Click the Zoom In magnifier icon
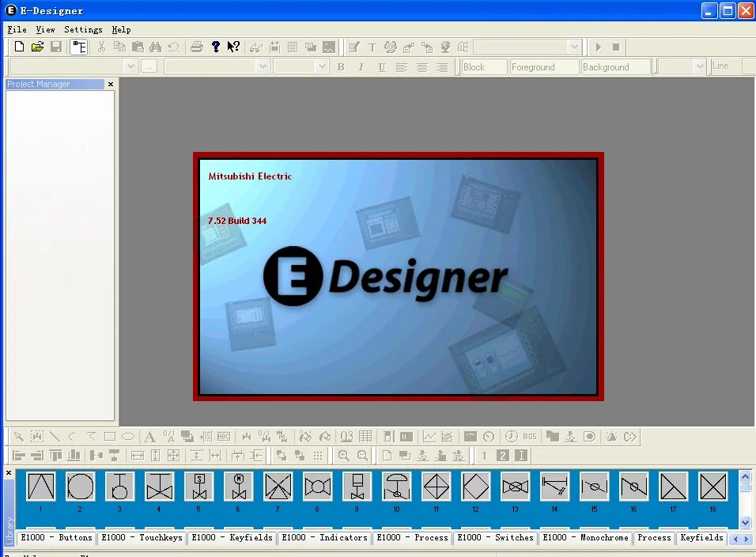 (345, 456)
